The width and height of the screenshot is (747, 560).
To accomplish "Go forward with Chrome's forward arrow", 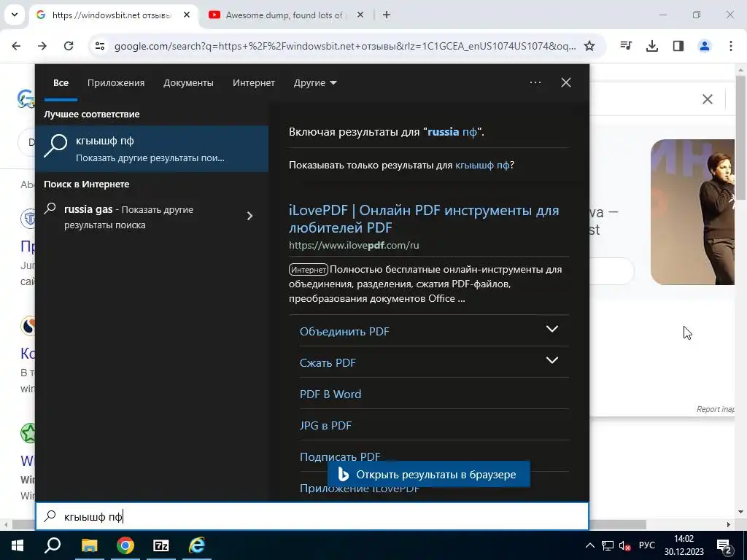I will 42,46.
